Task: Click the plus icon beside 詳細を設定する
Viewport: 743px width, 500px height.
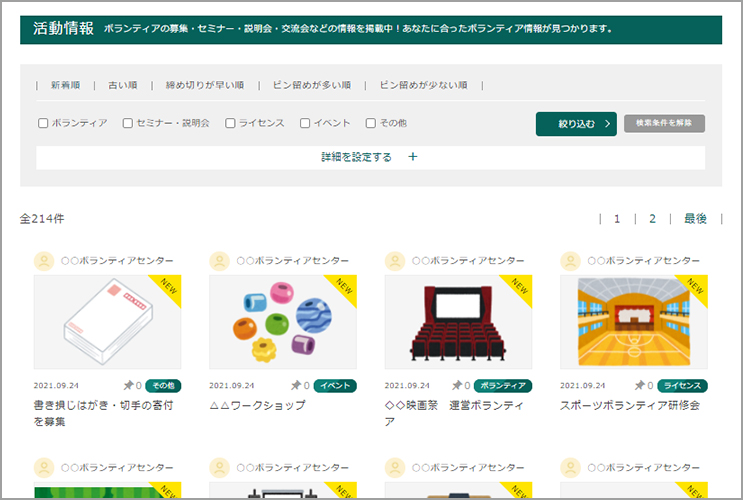Action: (x=413, y=157)
